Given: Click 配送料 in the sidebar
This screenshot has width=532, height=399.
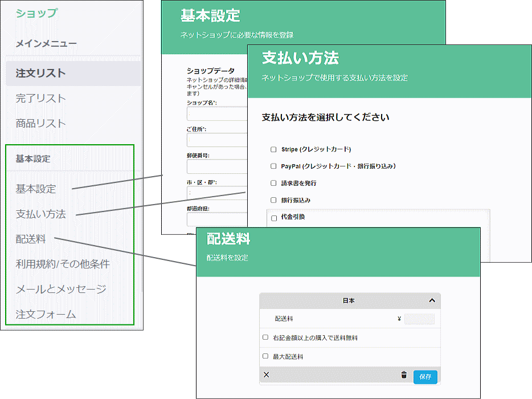Looking at the screenshot, I should (31, 239).
